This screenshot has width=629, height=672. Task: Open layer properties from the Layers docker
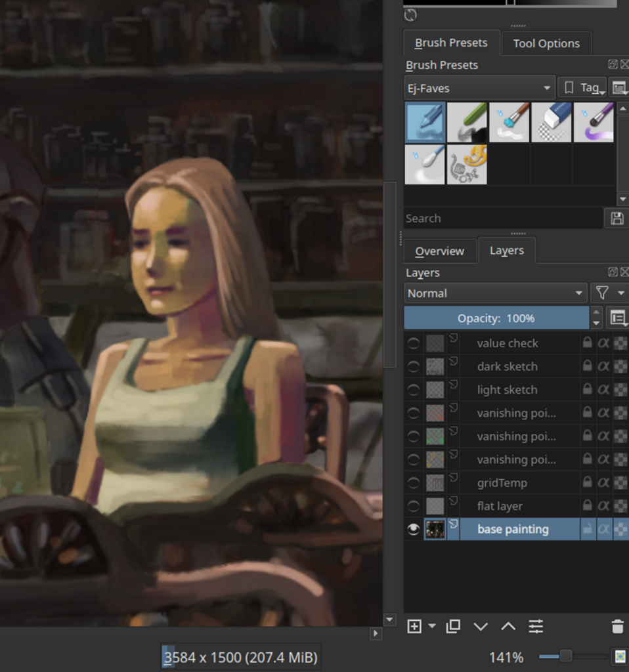536,627
